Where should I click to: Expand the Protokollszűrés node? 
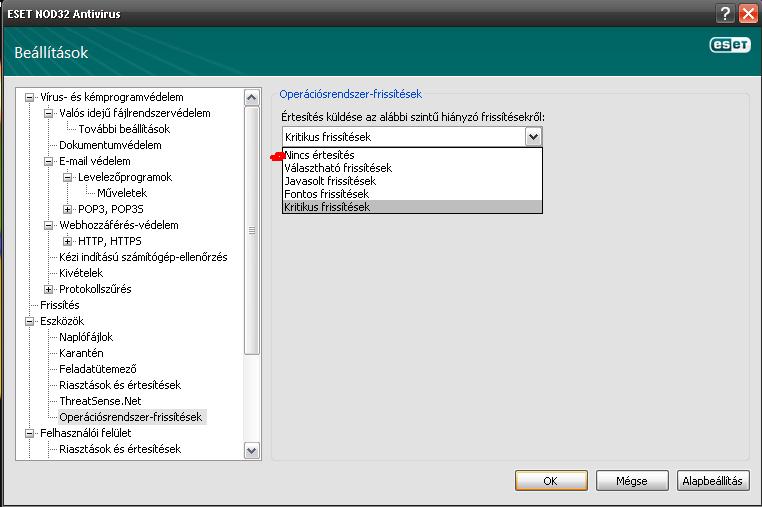[x=48, y=290]
